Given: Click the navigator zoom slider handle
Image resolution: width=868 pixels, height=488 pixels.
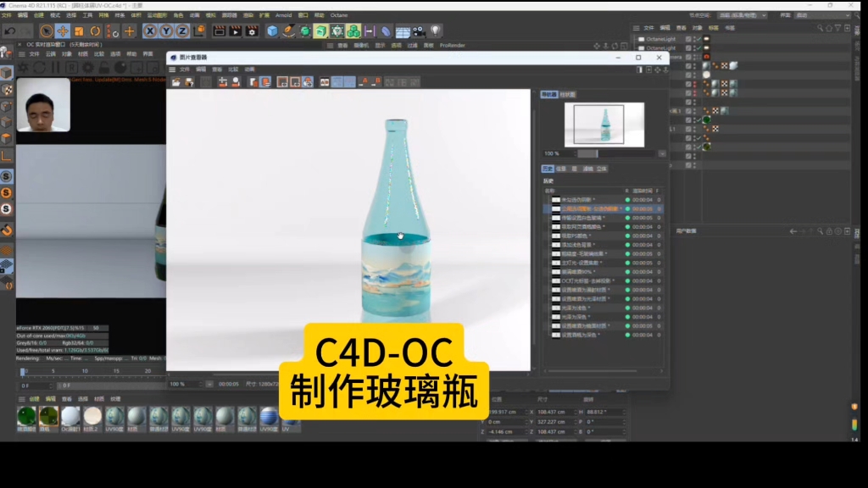Looking at the screenshot, I should click(x=597, y=153).
